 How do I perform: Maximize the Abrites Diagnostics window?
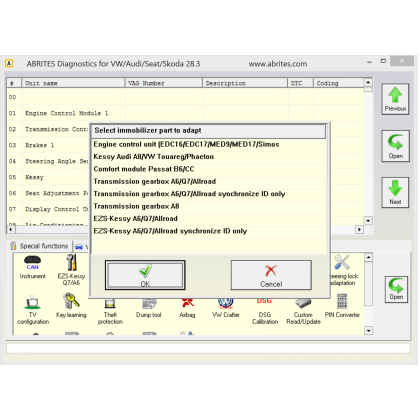click(383, 61)
